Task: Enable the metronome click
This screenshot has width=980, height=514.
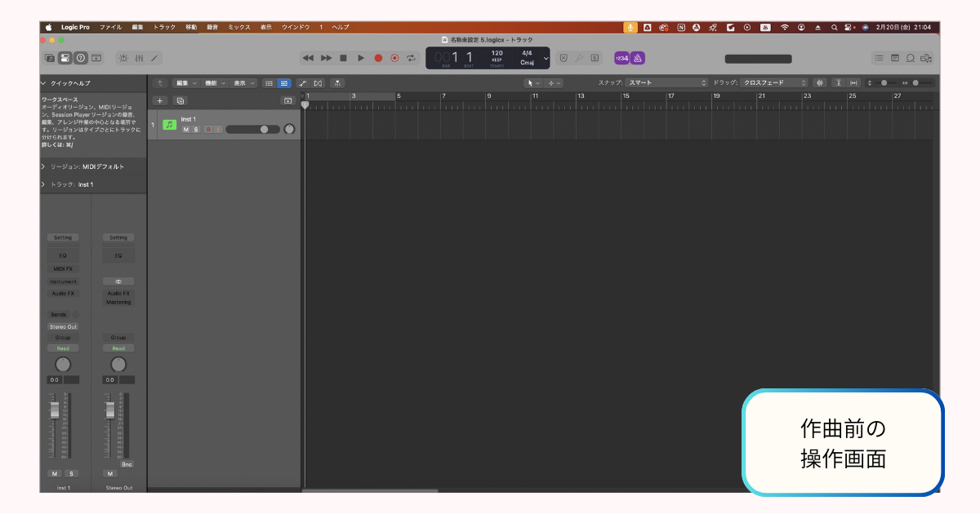Action: 638,58
